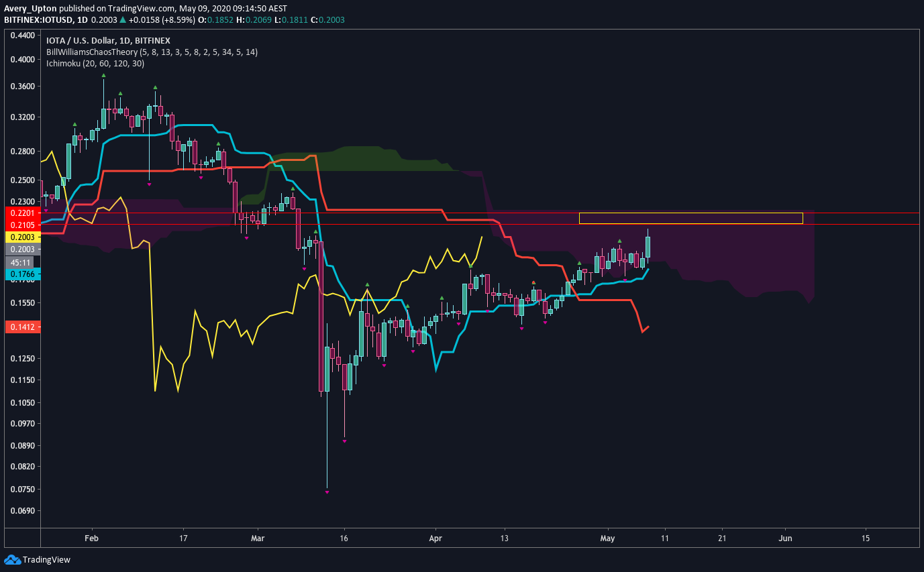924x572 pixels.
Task: Click the 21 date label on the time axis
Action: (x=722, y=538)
